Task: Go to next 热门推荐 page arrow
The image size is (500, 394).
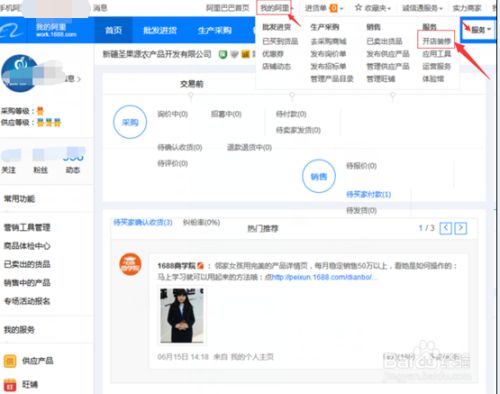Action: pos(461,228)
